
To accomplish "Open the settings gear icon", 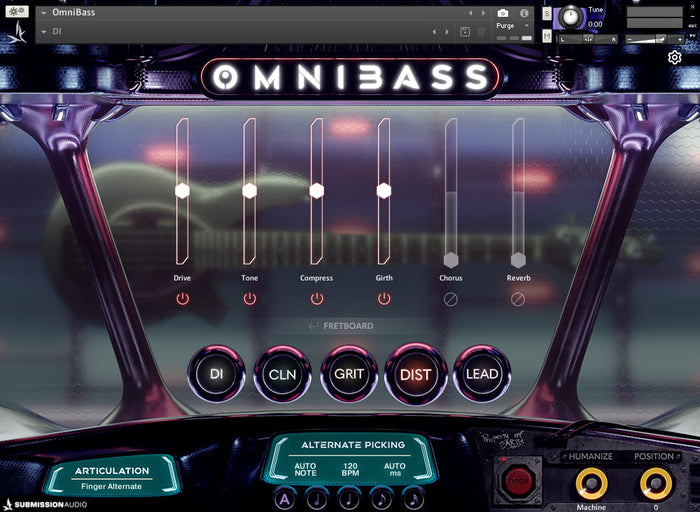I will pos(675,58).
